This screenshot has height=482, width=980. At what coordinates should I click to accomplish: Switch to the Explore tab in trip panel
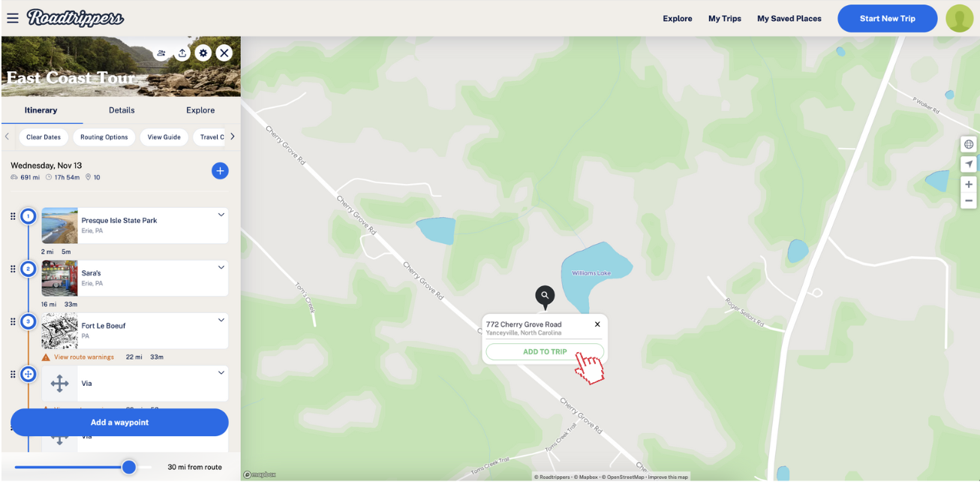coord(200,110)
